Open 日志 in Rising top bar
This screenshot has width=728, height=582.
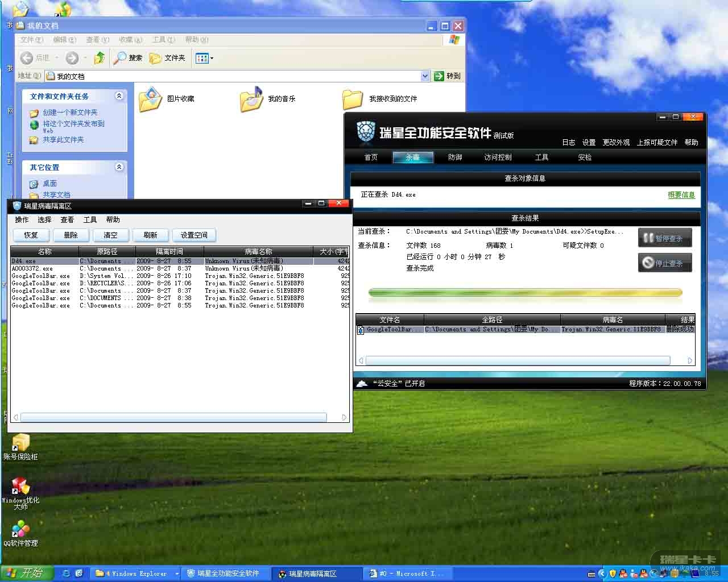(569, 143)
